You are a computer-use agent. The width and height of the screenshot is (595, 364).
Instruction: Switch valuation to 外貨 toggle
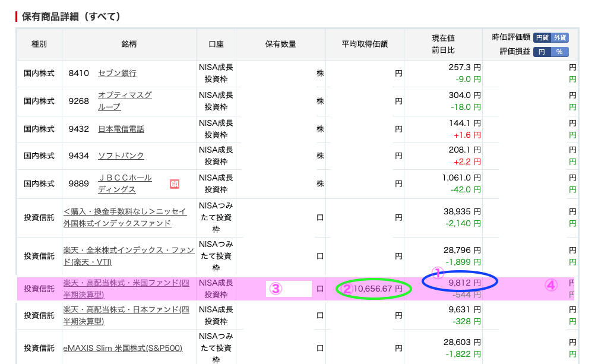click(560, 37)
